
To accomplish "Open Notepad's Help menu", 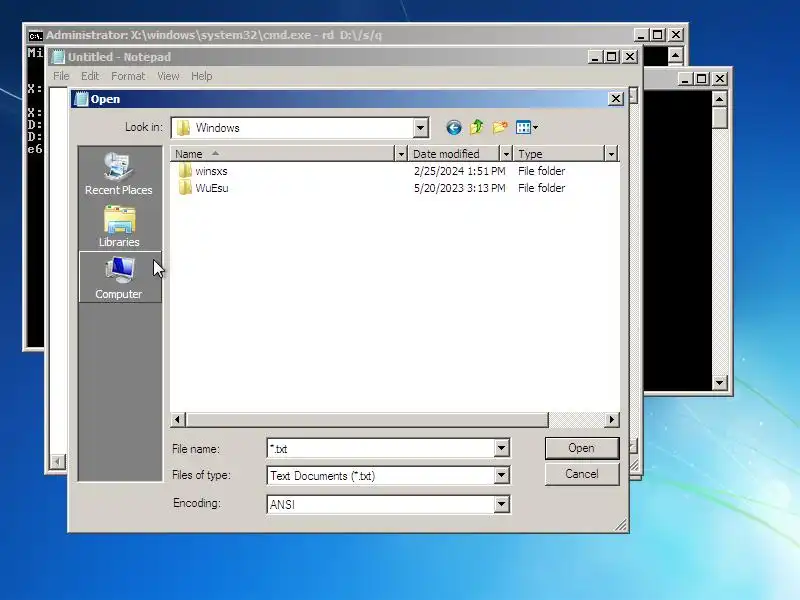I will tap(202, 76).
